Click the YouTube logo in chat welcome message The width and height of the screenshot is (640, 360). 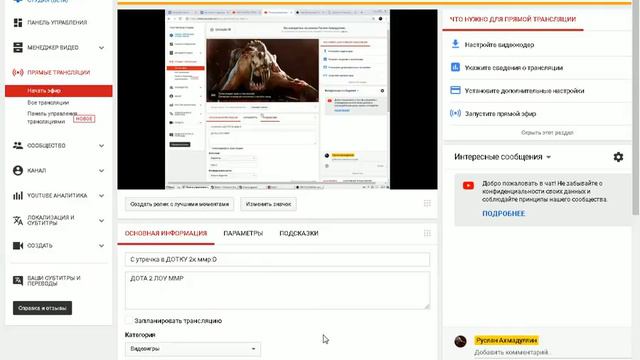tap(468, 186)
